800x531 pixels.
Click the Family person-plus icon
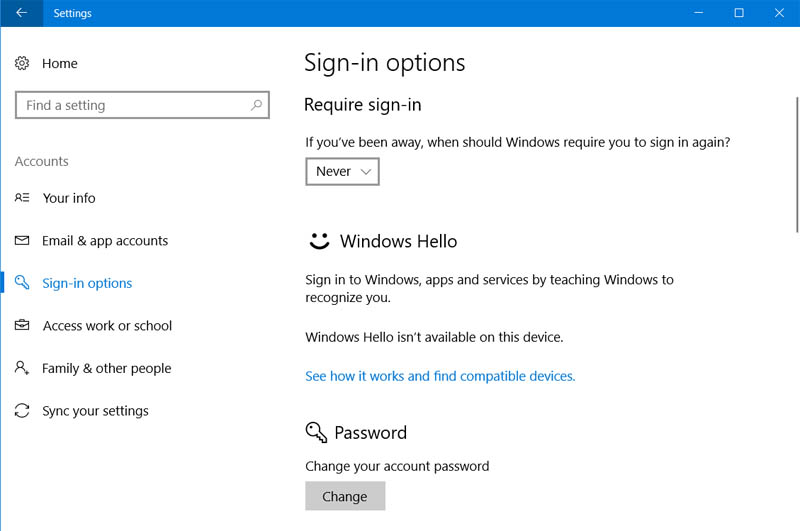point(22,368)
